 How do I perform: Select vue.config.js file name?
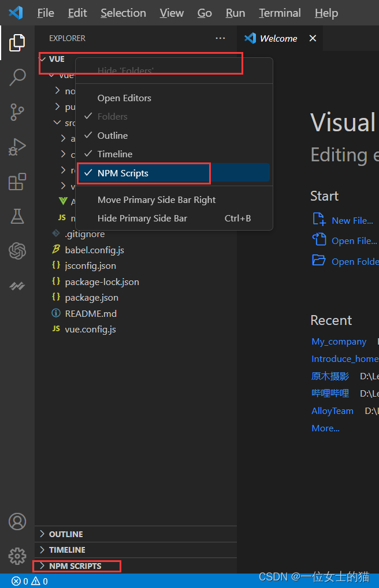[x=90, y=329]
